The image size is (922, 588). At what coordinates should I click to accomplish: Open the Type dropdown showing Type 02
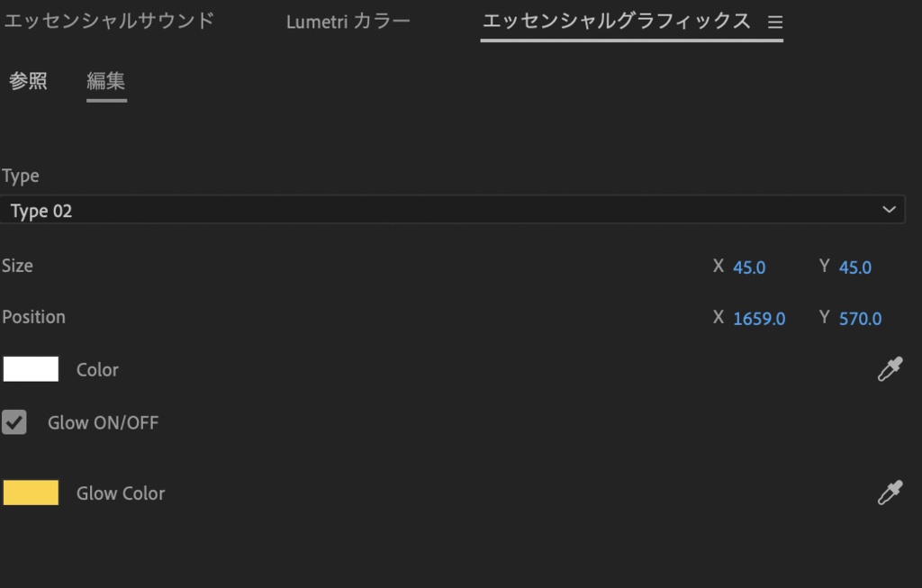coord(450,210)
